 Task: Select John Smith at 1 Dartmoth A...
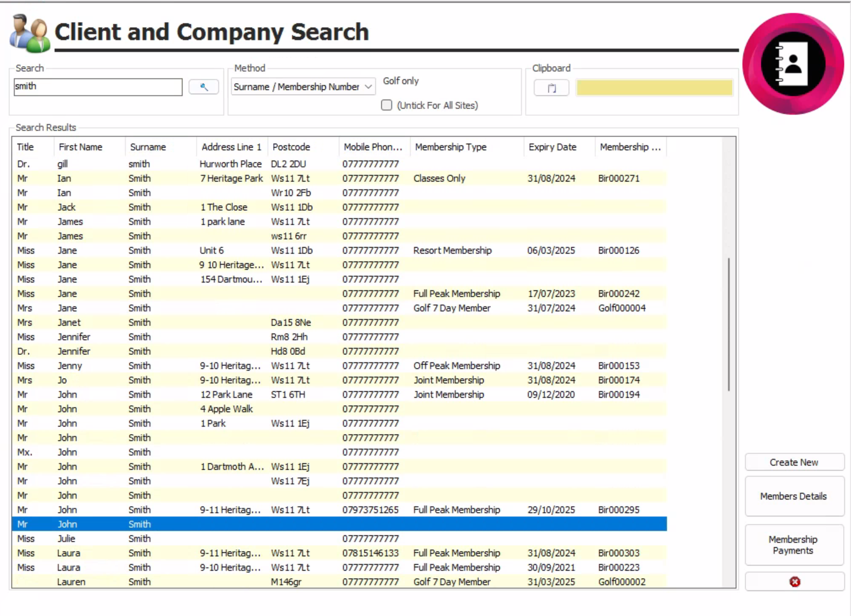(339, 467)
